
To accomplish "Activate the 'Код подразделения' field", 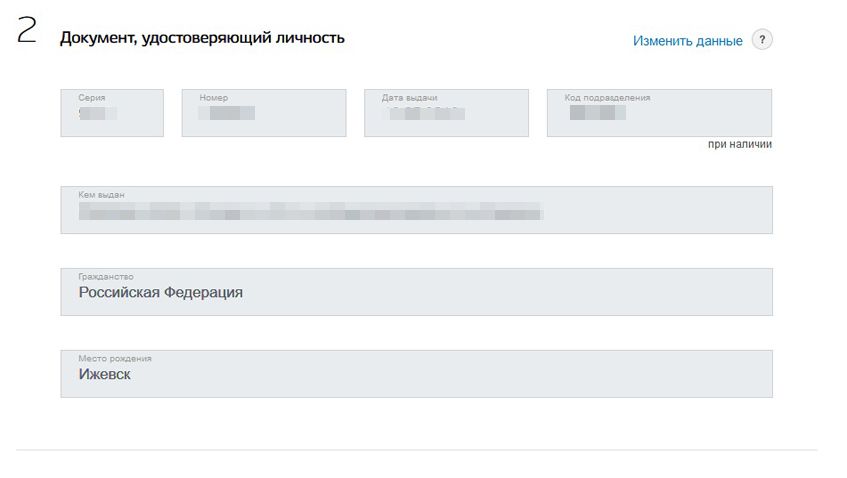I will tap(659, 113).
